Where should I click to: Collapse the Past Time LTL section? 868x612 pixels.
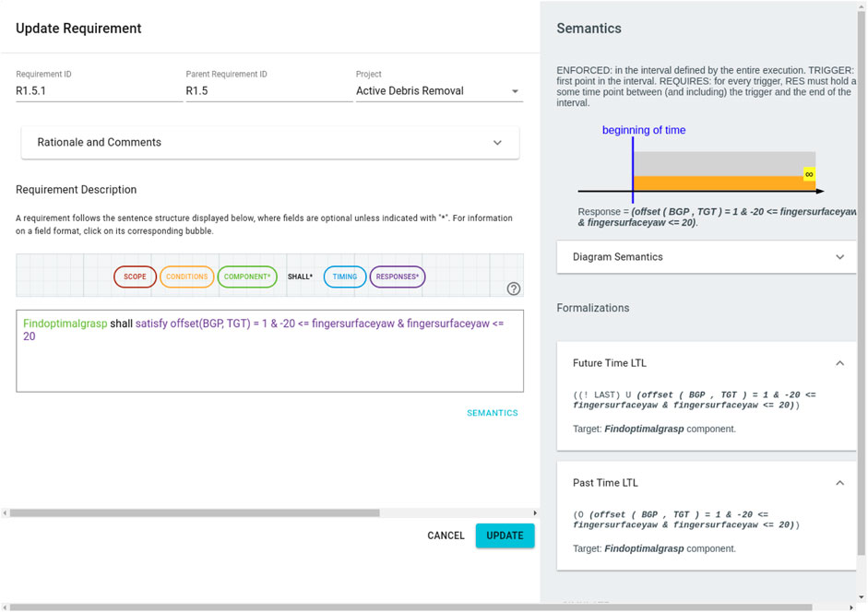click(839, 483)
